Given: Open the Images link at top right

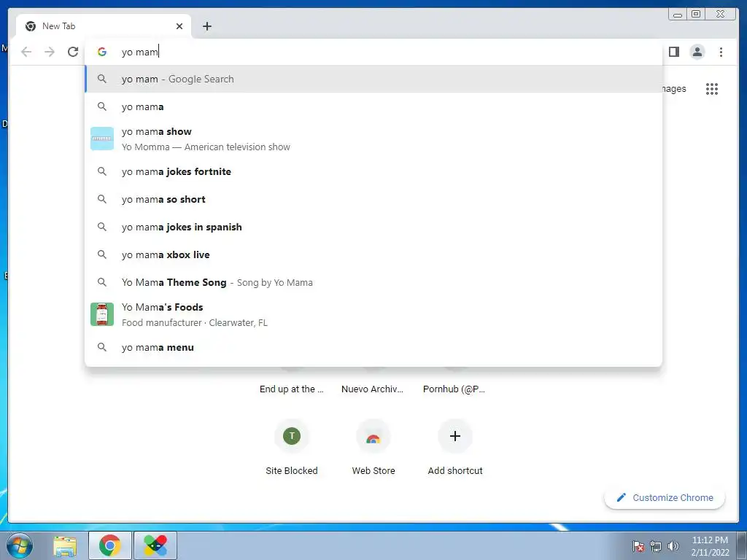Looking at the screenshot, I should (674, 89).
